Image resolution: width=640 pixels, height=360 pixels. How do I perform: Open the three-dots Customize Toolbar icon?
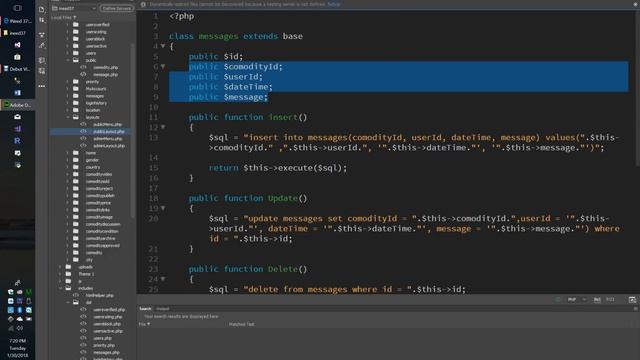pyautogui.click(x=42, y=86)
